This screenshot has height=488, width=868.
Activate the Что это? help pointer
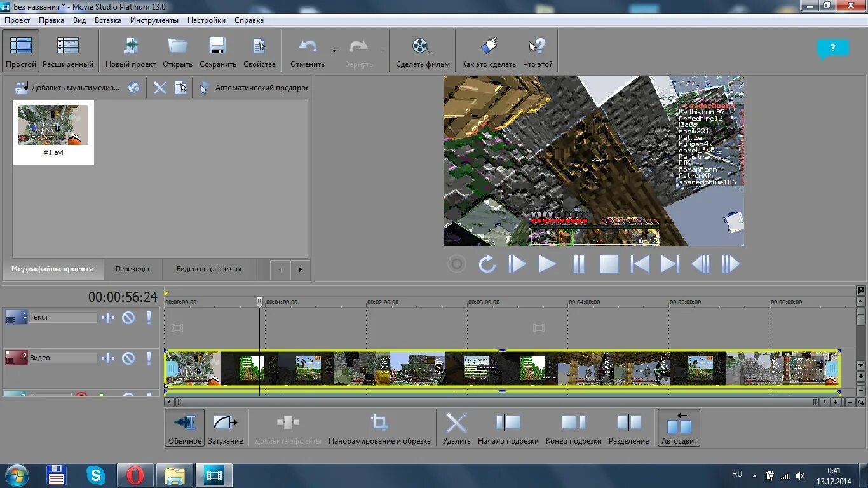pyautogui.click(x=538, y=52)
